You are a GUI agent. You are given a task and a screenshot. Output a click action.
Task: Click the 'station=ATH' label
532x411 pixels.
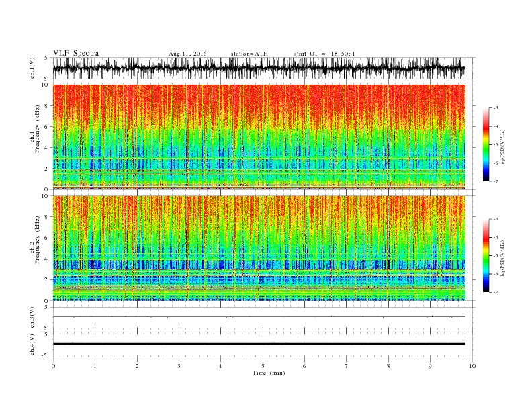click(249, 54)
